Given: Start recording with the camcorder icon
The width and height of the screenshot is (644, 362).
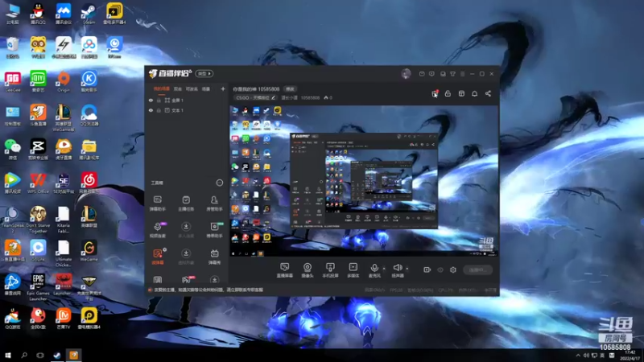Looking at the screenshot, I should click(427, 270).
